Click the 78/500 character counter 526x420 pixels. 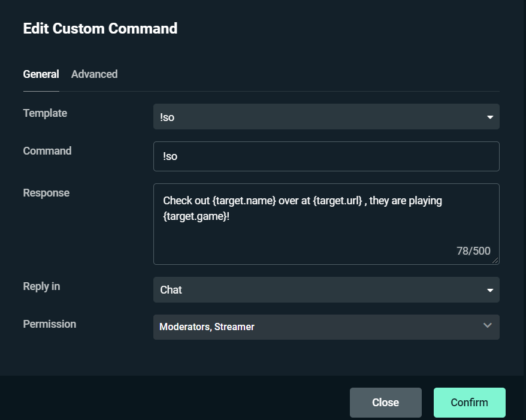[x=473, y=251]
